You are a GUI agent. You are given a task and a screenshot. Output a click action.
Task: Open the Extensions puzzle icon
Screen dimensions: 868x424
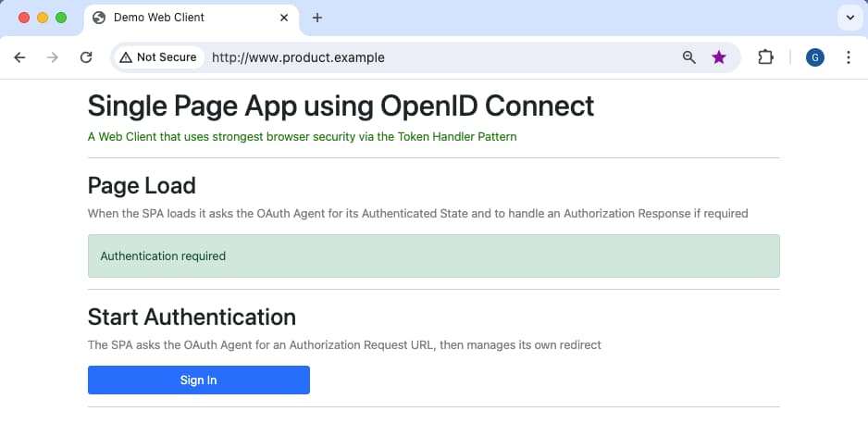point(764,57)
